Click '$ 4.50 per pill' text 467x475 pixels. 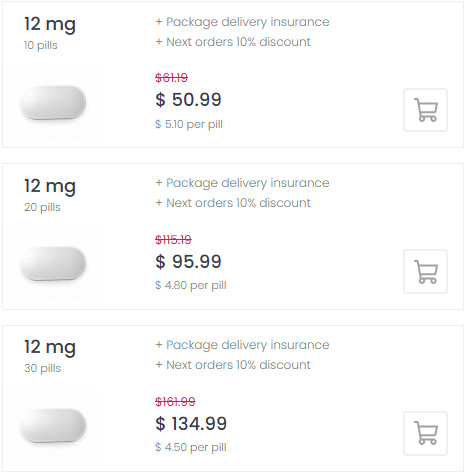click(191, 447)
